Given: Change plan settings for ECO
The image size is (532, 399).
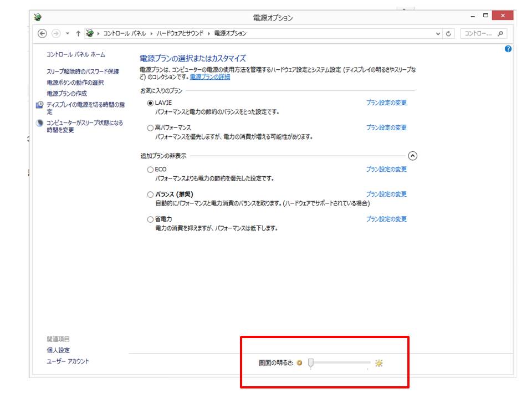Looking at the screenshot, I should click(x=386, y=169).
